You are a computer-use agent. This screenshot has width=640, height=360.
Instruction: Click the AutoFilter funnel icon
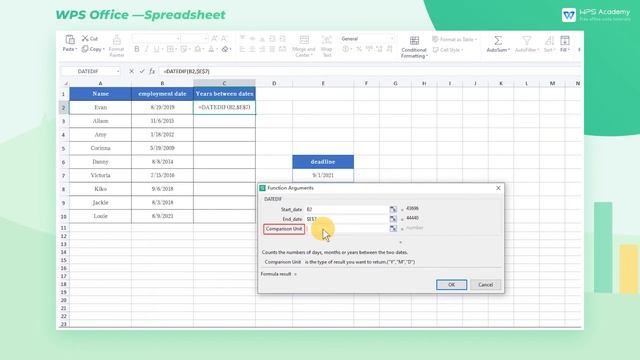pyautogui.click(x=527, y=40)
